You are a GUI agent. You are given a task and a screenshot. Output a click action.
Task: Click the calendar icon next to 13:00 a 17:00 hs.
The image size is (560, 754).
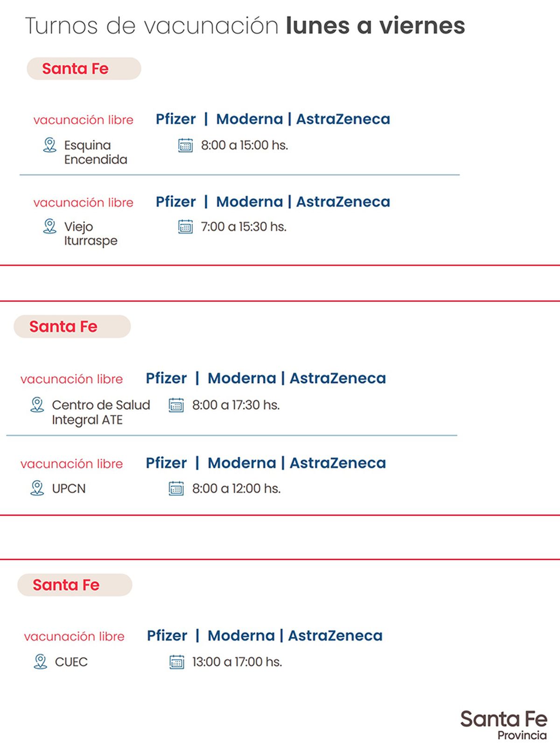tap(176, 662)
